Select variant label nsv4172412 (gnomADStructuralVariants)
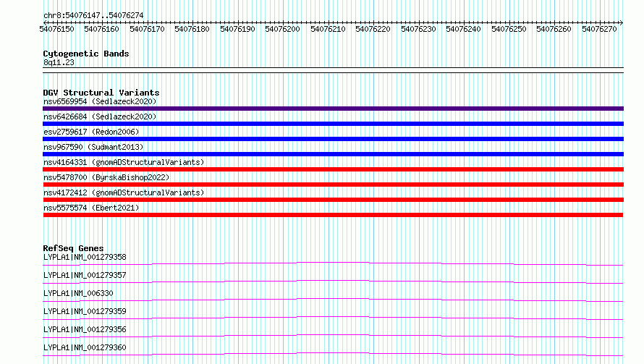Screen dimensions: 644x364 pos(124,192)
